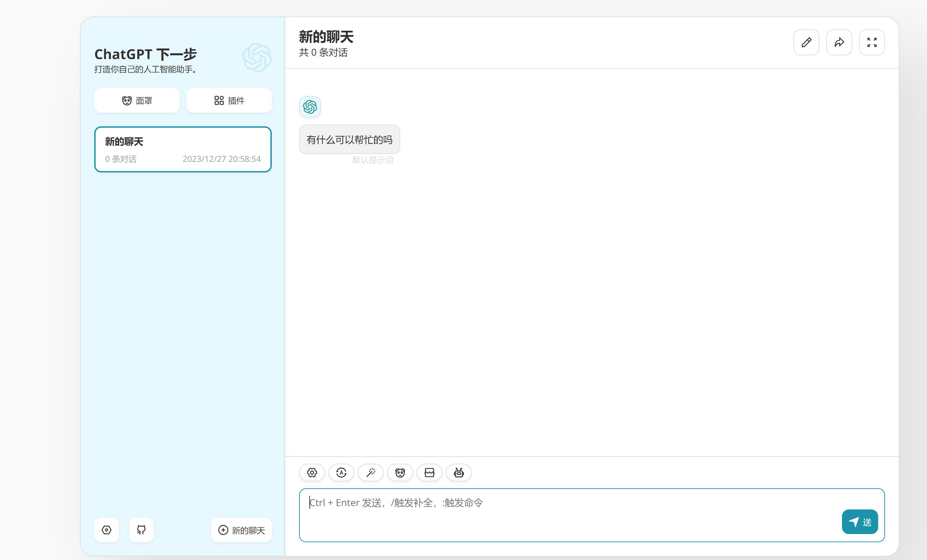Click the 有什么可以帮忙的吗 message bubble
Viewport: 927px width, 560px height.
pos(349,140)
